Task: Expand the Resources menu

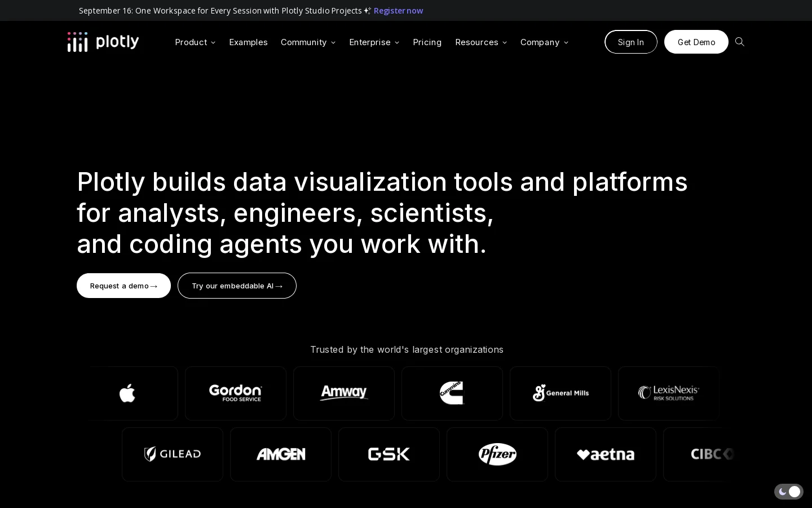Action: pyautogui.click(x=481, y=42)
